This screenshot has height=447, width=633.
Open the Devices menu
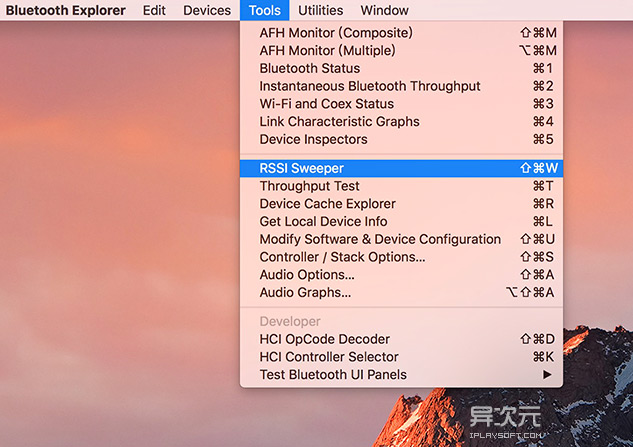point(207,10)
